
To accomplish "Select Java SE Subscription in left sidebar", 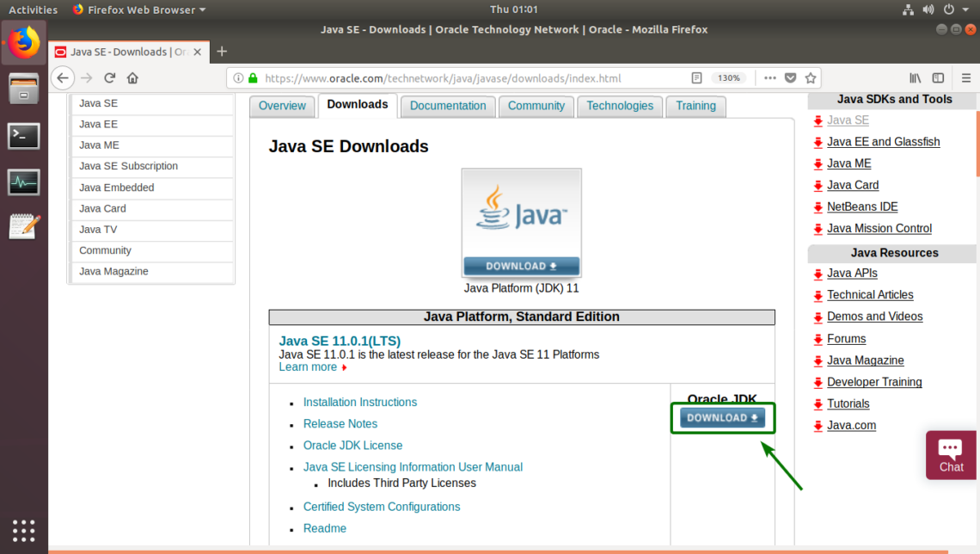I will pyautogui.click(x=152, y=166).
